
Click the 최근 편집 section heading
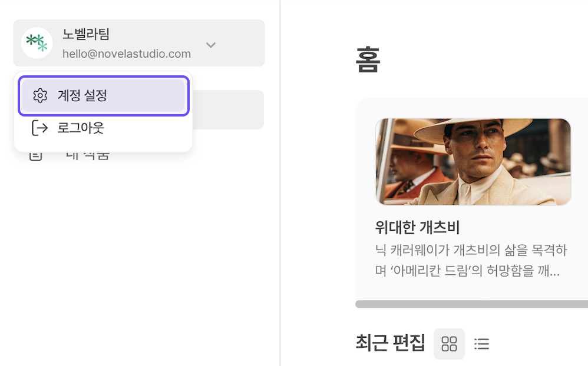click(x=390, y=343)
